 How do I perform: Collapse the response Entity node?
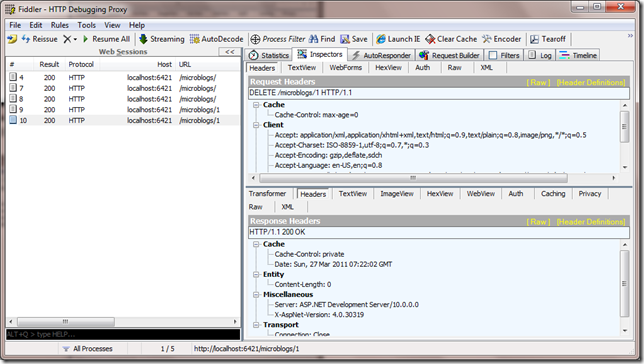click(256, 274)
